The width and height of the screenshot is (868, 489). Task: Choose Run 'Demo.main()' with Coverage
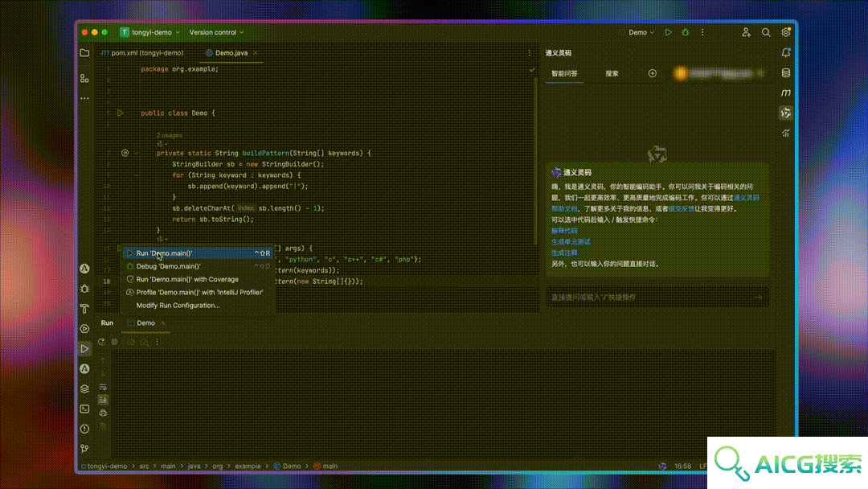(x=199, y=280)
